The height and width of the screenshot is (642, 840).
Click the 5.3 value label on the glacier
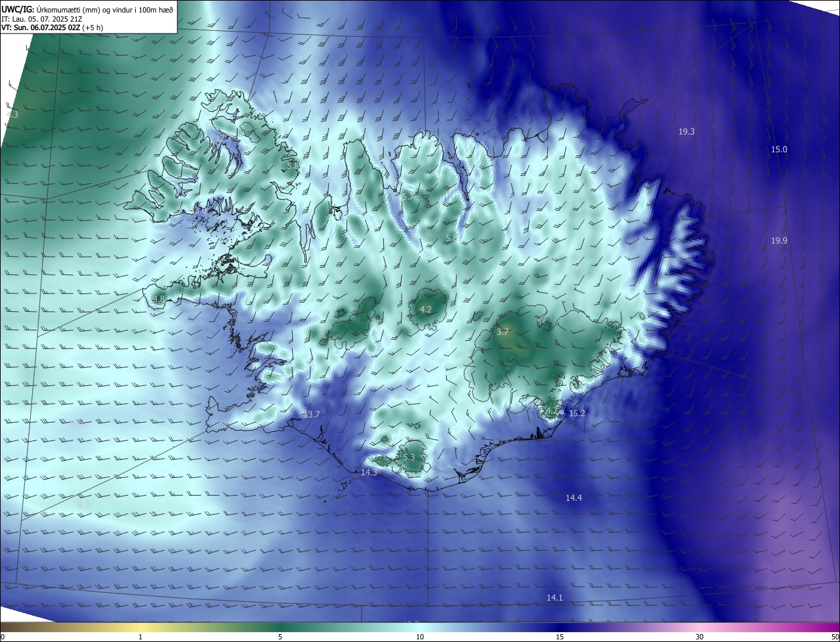click(x=409, y=457)
